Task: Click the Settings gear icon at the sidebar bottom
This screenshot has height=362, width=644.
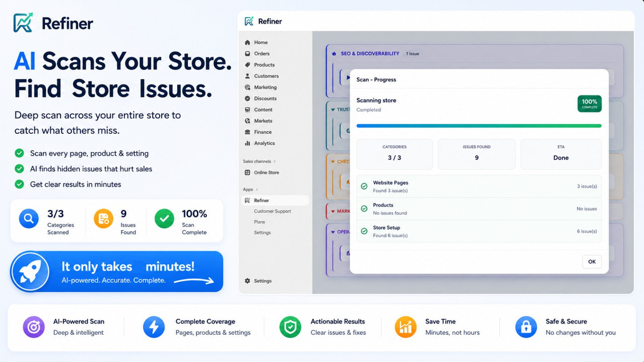Action: [x=248, y=281]
